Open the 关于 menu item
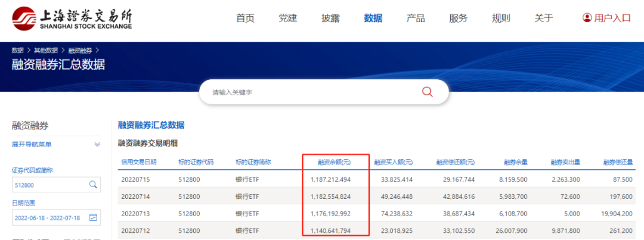The image size is (644, 240). coord(544,18)
